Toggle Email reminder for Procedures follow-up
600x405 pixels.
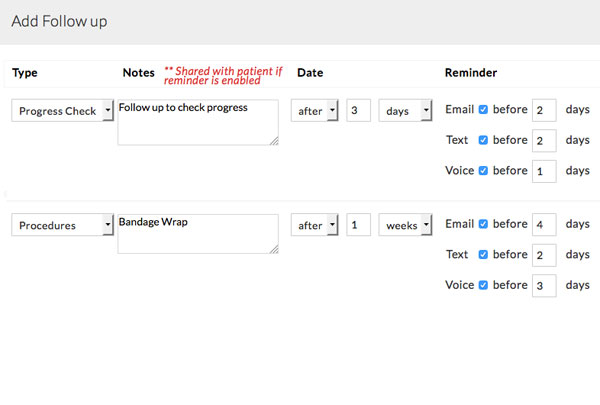pyautogui.click(x=484, y=225)
